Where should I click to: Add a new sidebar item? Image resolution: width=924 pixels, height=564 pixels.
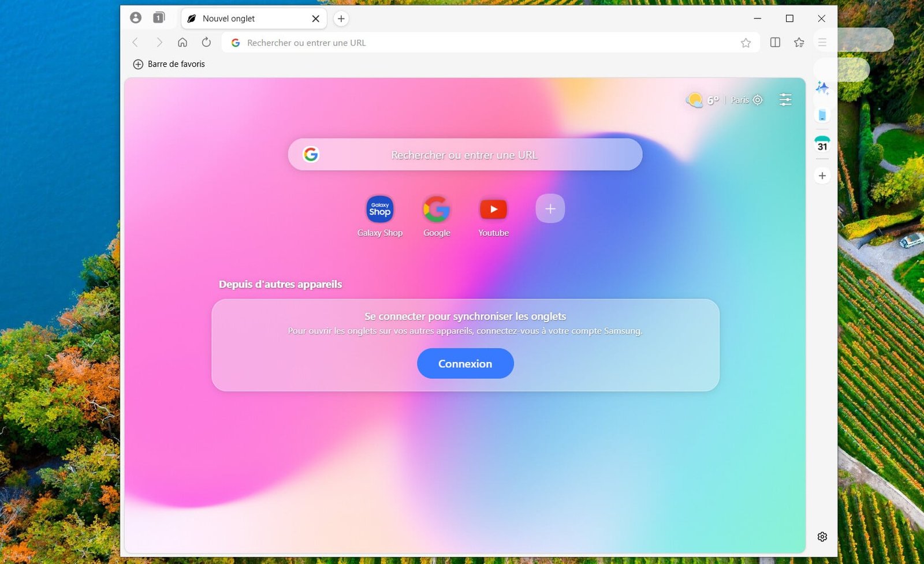(822, 175)
